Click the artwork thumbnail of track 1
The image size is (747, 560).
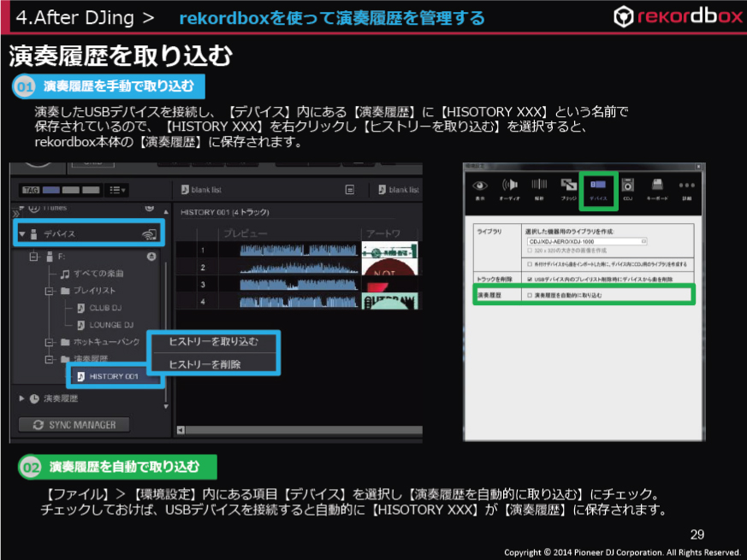tap(389, 250)
